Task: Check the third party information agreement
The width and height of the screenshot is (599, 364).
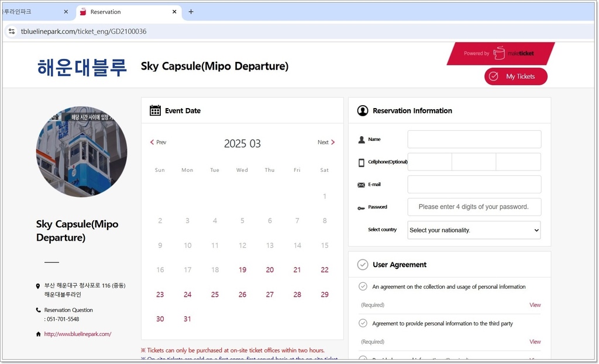Action: pos(363,323)
